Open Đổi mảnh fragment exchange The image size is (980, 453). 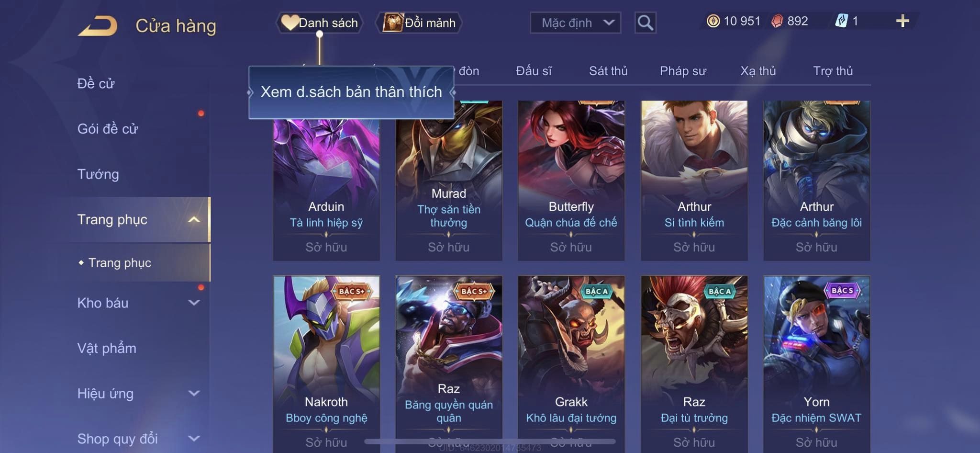pos(419,23)
